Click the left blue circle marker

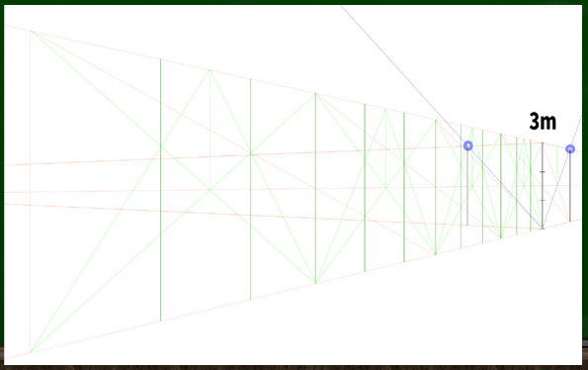(467, 145)
